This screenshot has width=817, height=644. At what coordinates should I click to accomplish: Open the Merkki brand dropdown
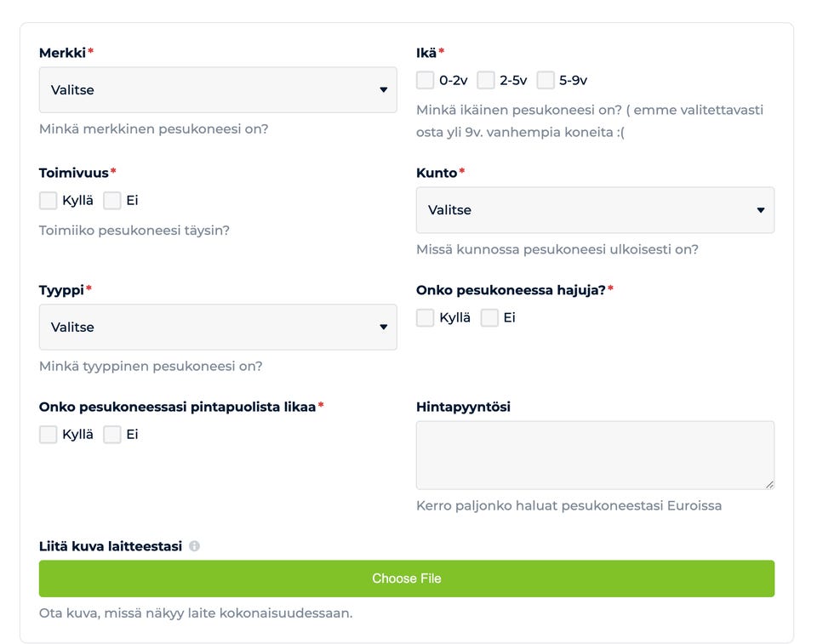point(217,90)
